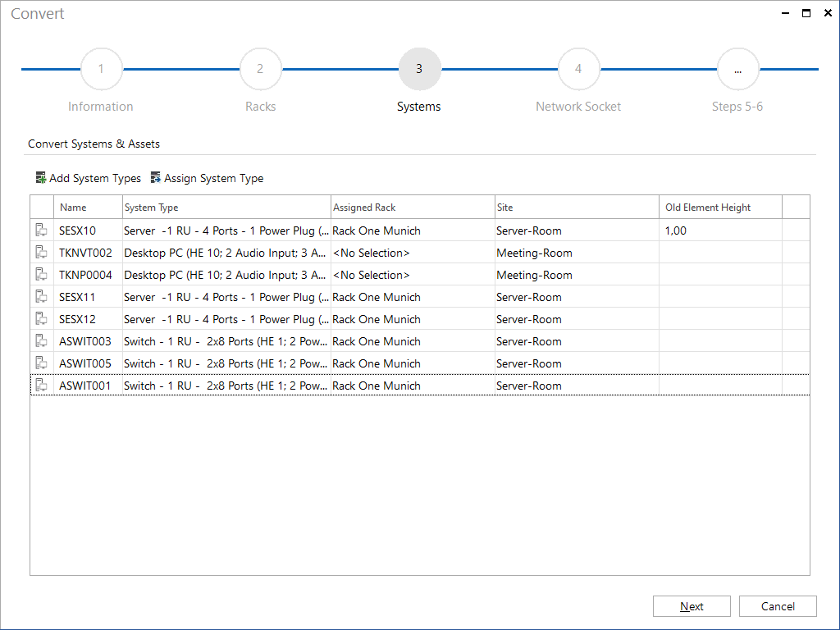Image resolution: width=840 pixels, height=630 pixels.
Task: Cancel the Convert wizard
Action: (778, 606)
